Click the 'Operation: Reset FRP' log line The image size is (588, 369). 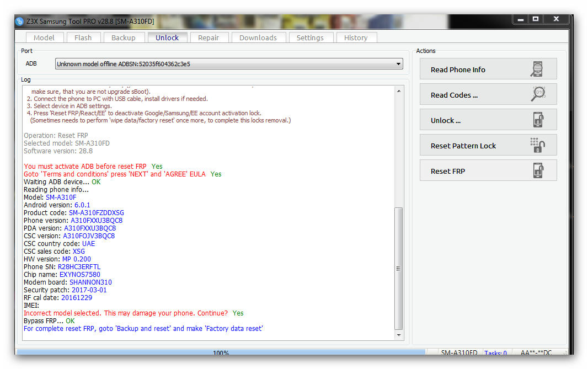pyautogui.click(x=56, y=135)
